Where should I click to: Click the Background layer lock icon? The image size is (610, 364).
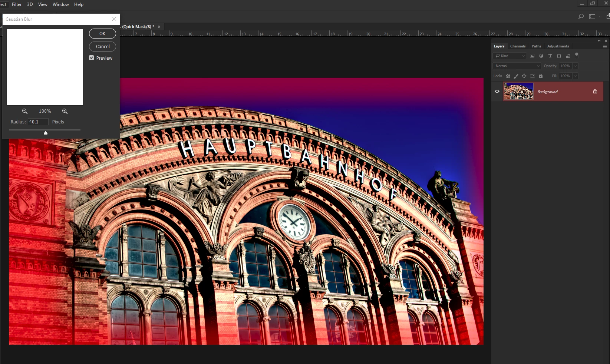point(595,92)
